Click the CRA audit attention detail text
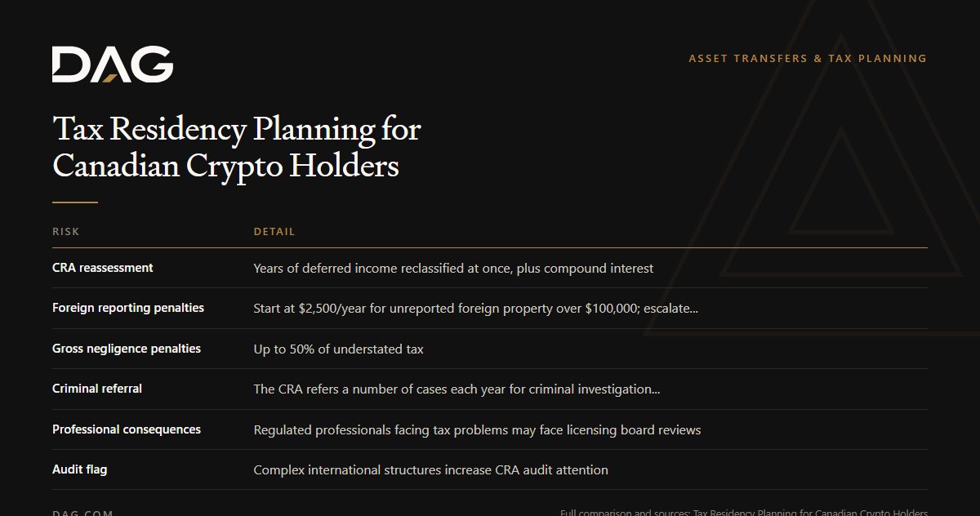Viewport: 980px width, 516px height. point(430,470)
